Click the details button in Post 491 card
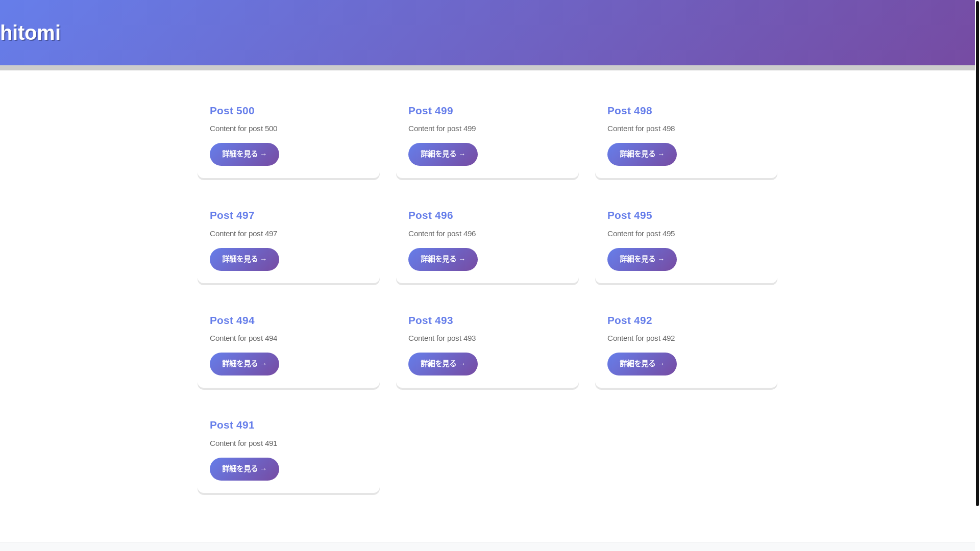The image size is (980, 551). [244, 469]
